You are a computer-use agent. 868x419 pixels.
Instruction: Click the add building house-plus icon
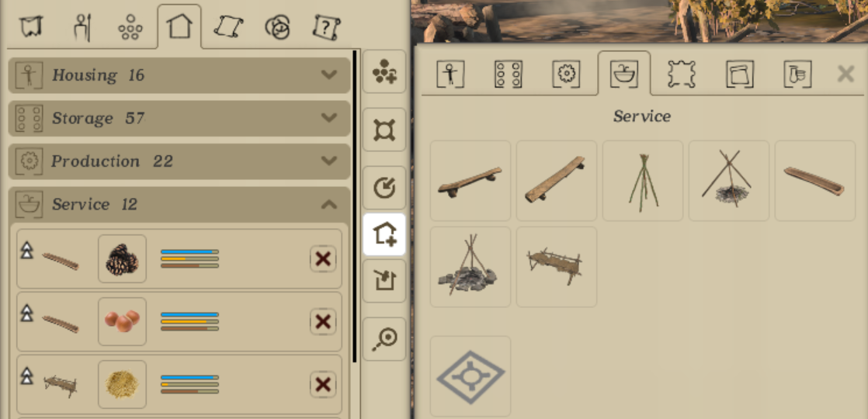tap(384, 234)
